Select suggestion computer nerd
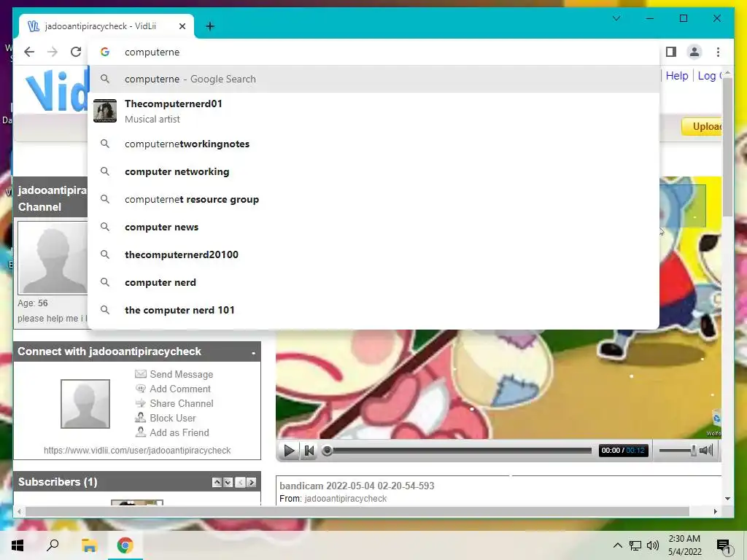This screenshot has width=747, height=560. tap(374, 282)
